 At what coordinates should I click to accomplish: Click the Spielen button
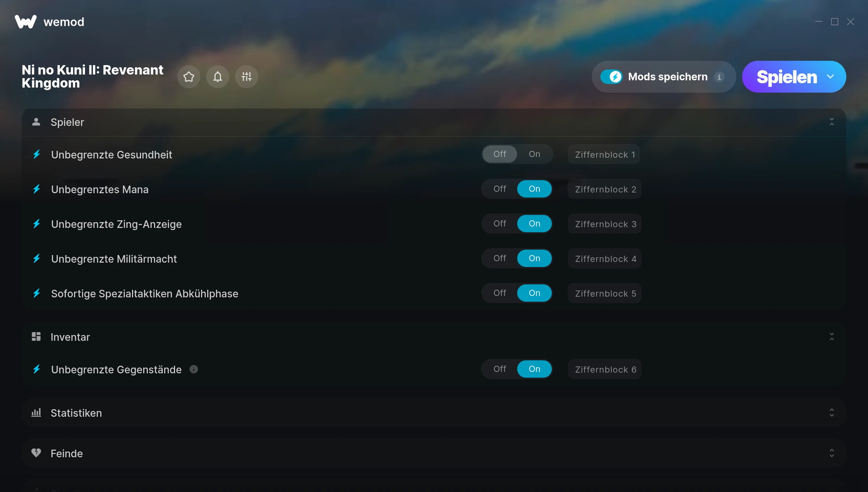tap(787, 77)
